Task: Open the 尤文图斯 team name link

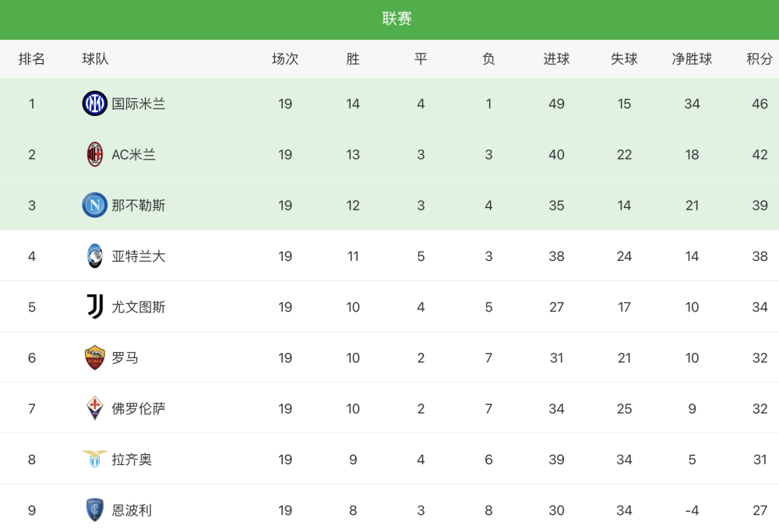Action: point(138,307)
